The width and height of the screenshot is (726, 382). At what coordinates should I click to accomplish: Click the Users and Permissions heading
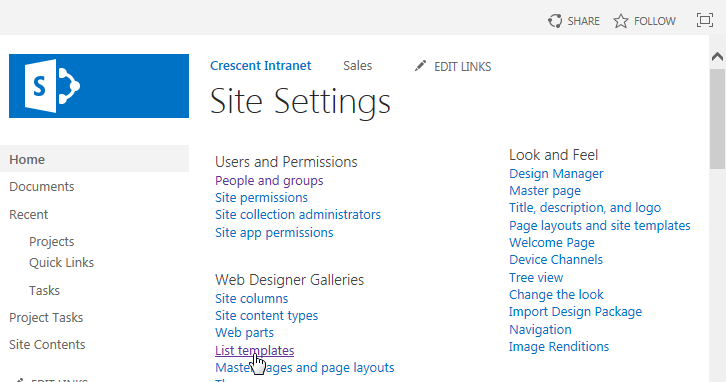286,162
